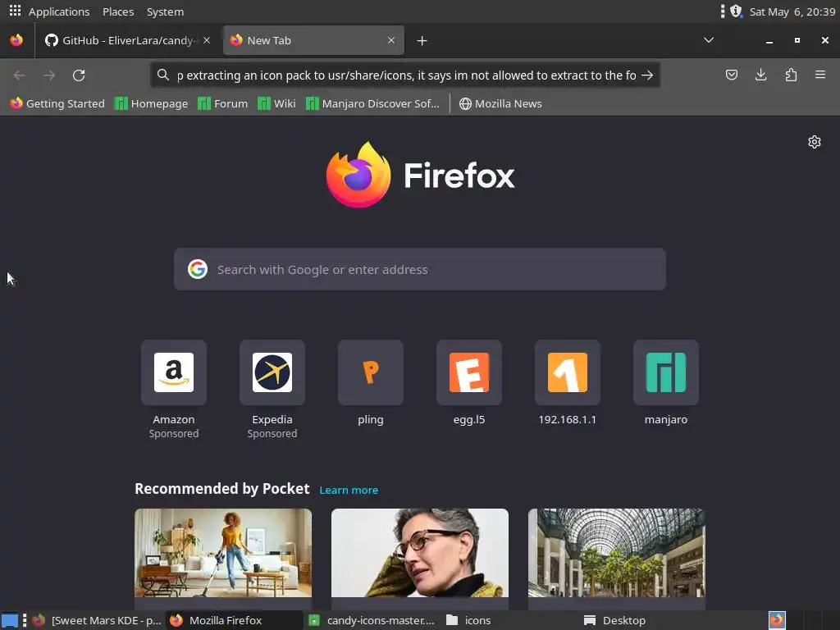Open the new tab personalize gear
Viewport: 840px width, 630px height.
pyautogui.click(x=815, y=142)
